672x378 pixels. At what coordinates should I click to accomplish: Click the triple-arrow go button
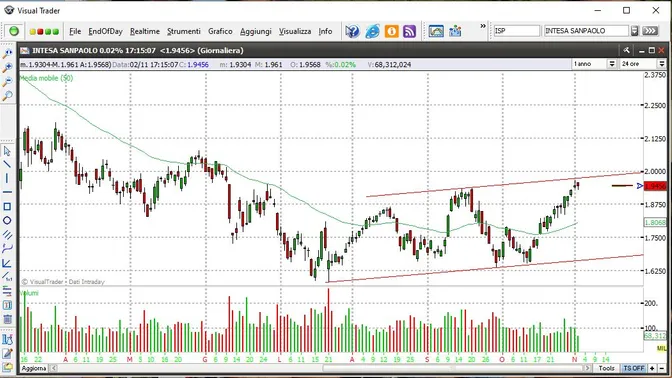650,31
